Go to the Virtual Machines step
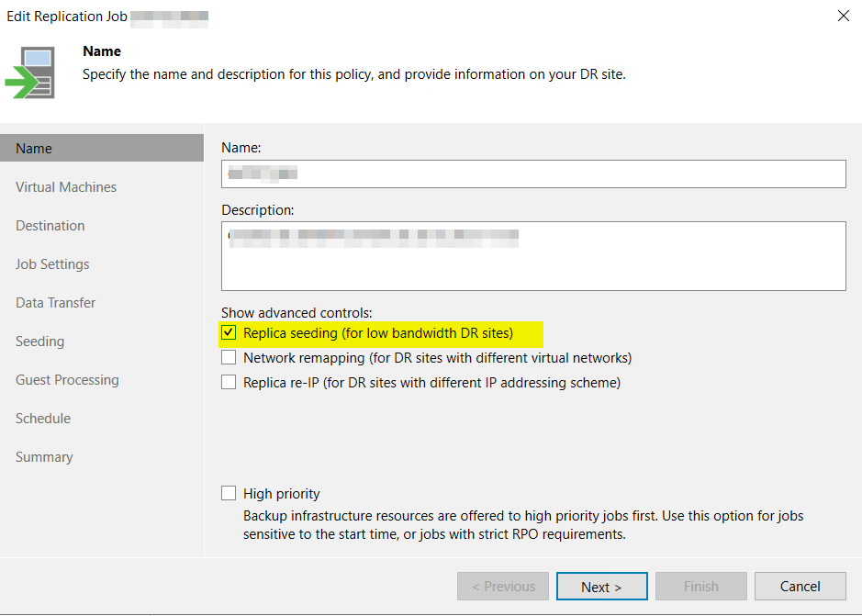The width and height of the screenshot is (862, 616). coord(66,187)
